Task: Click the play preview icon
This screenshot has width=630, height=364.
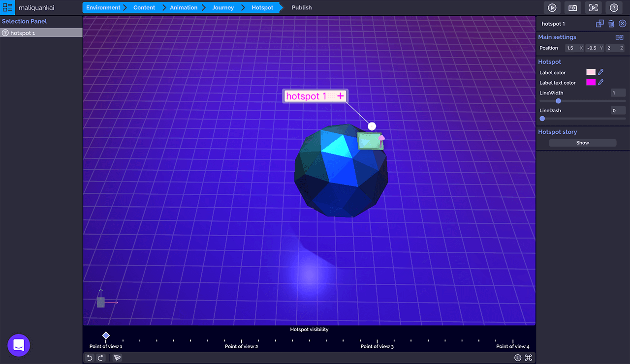Action: pos(552,8)
